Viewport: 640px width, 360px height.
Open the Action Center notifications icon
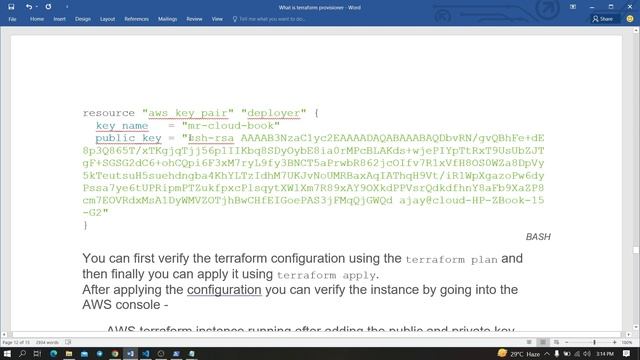coord(626,353)
